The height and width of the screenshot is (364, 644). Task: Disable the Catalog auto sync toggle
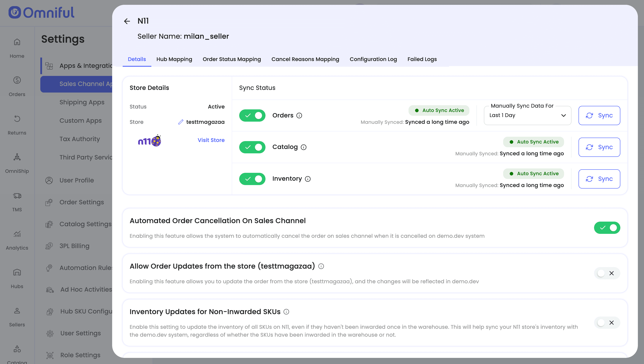coord(252,147)
